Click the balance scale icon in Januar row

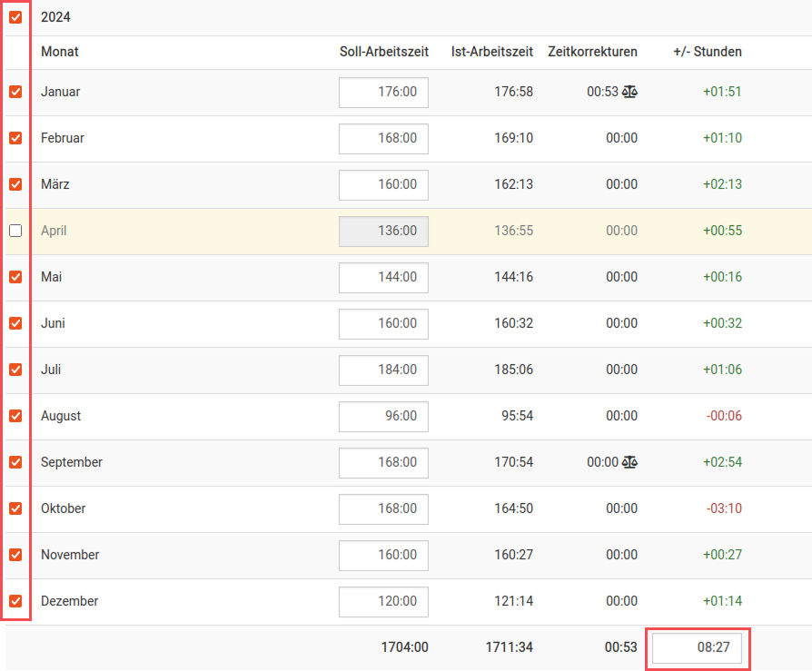tap(629, 92)
